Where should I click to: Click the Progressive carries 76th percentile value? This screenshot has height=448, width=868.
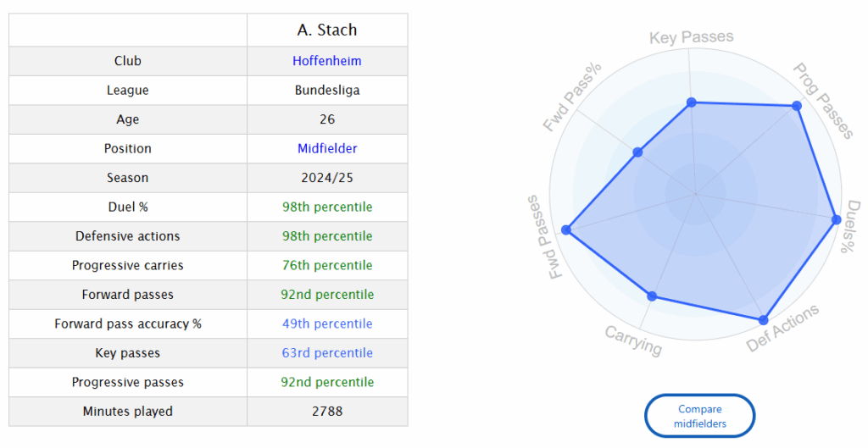327,265
